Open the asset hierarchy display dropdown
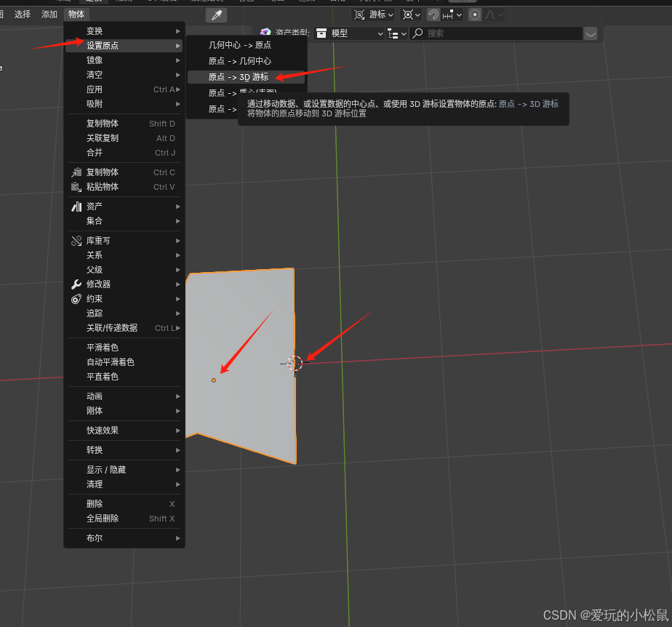The width and height of the screenshot is (672, 627). 397,33
